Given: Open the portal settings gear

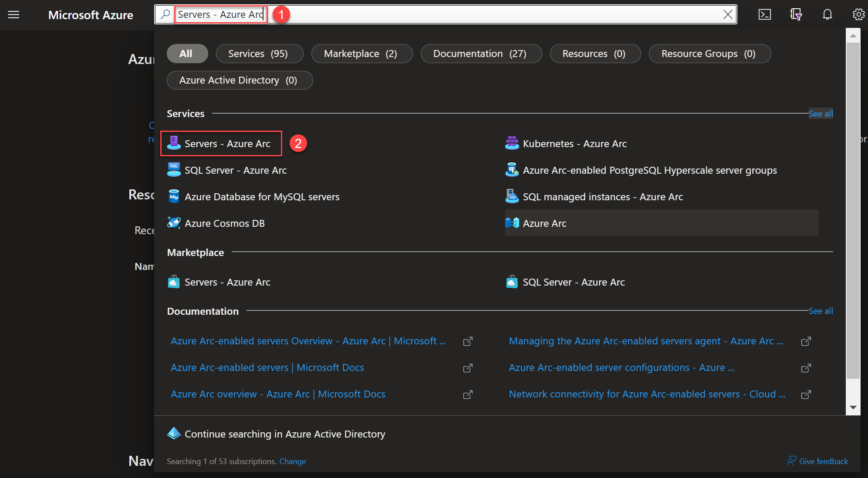Looking at the screenshot, I should 858,15.
